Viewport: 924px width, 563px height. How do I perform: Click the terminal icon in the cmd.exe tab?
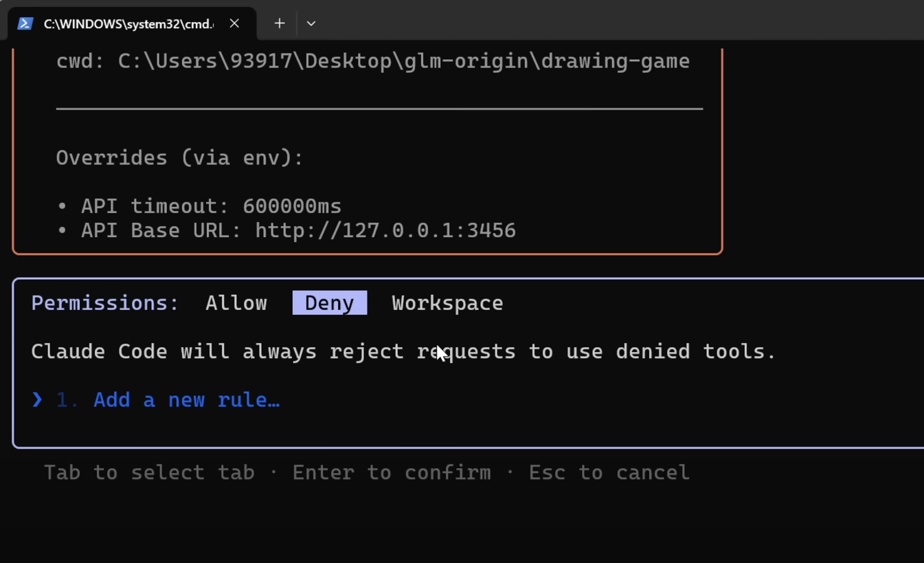click(25, 23)
